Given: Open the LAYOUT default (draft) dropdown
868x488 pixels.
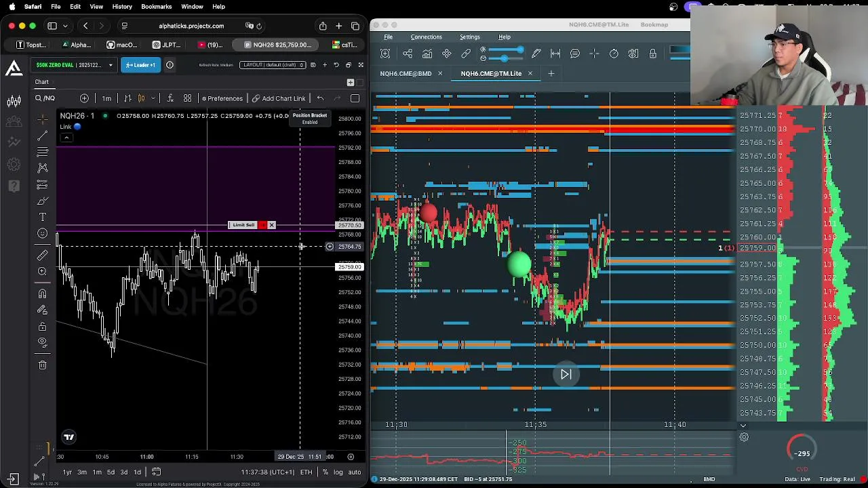Looking at the screenshot, I should tap(272, 65).
